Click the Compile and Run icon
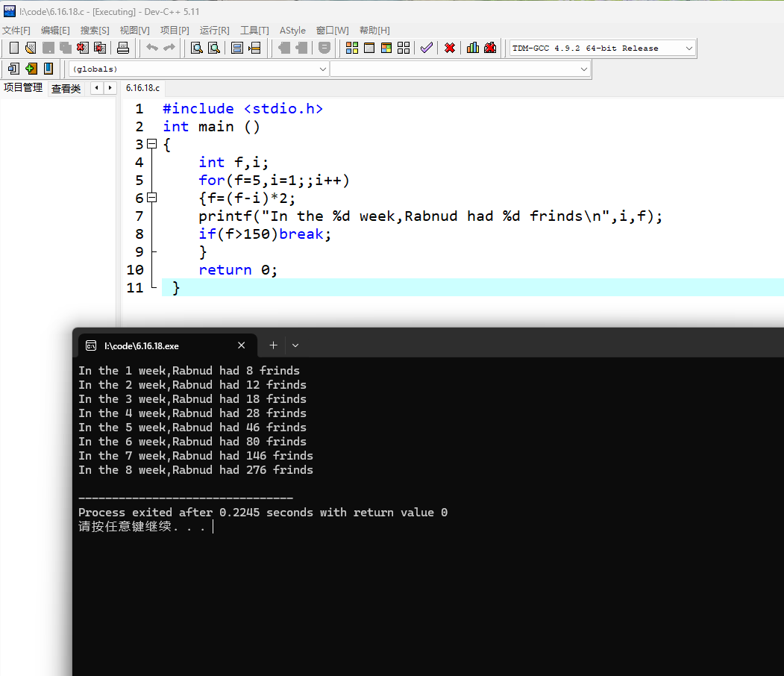The height and width of the screenshot is (676, 784). pos(386,48)
